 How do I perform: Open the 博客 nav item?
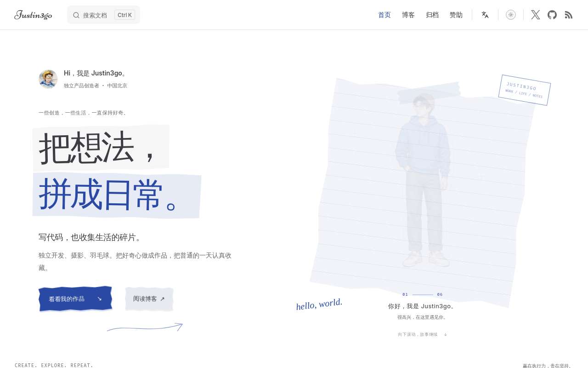pos(408,15)
